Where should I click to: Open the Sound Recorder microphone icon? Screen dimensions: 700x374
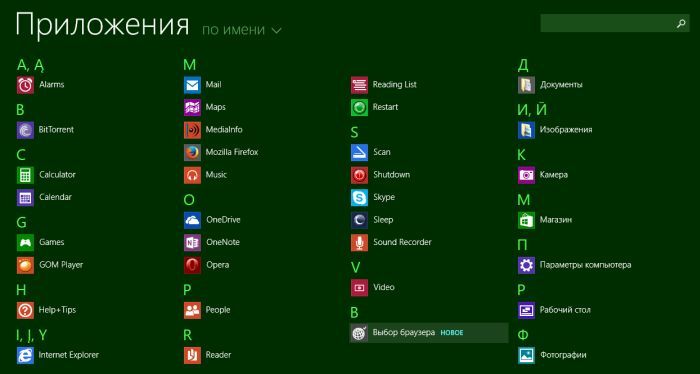(x=359, y=242)
